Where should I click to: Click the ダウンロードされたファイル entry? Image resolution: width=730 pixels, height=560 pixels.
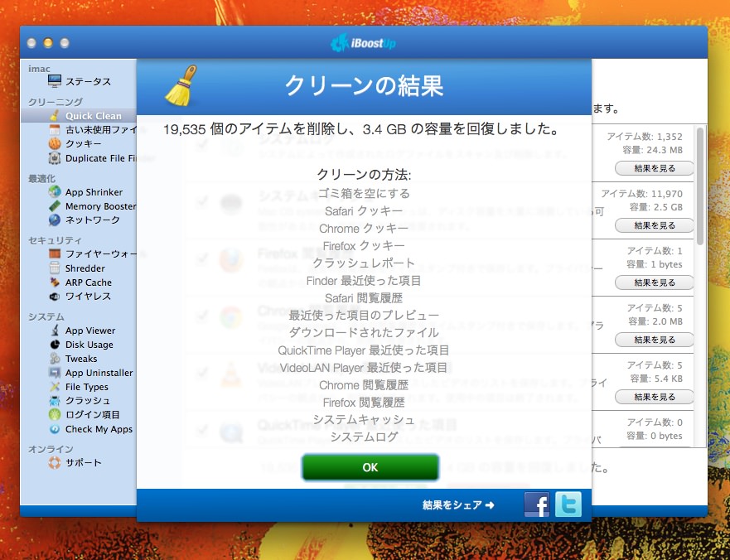pos(364,332)
